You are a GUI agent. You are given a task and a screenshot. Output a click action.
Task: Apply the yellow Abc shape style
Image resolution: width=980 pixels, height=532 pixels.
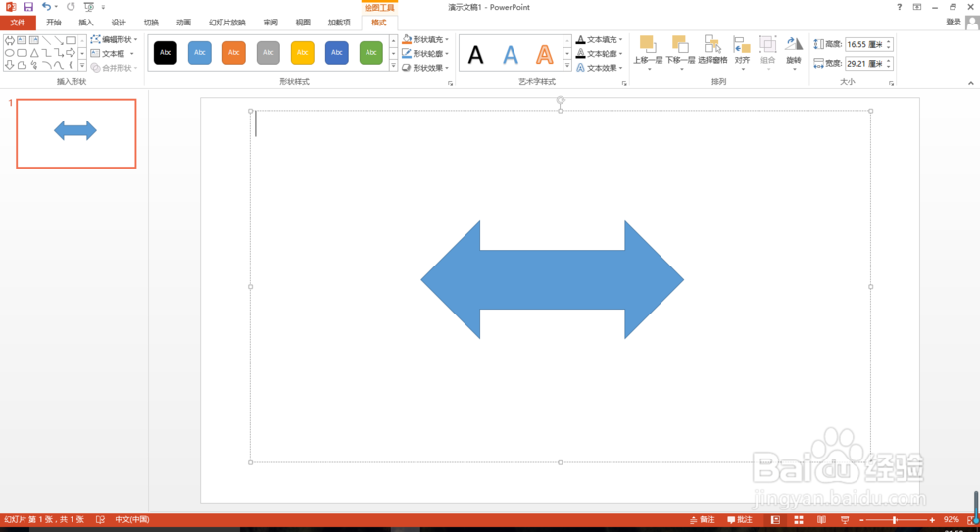(303, 53)
